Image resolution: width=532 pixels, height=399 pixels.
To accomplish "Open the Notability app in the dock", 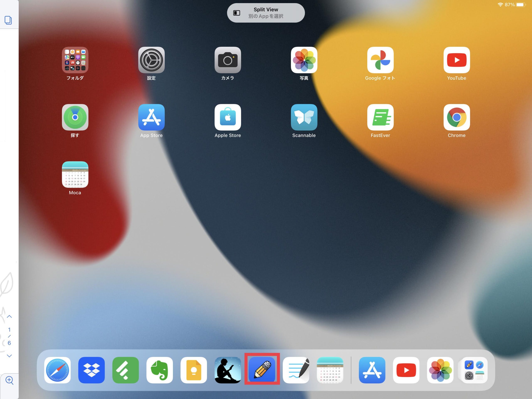I will [262, 370].
